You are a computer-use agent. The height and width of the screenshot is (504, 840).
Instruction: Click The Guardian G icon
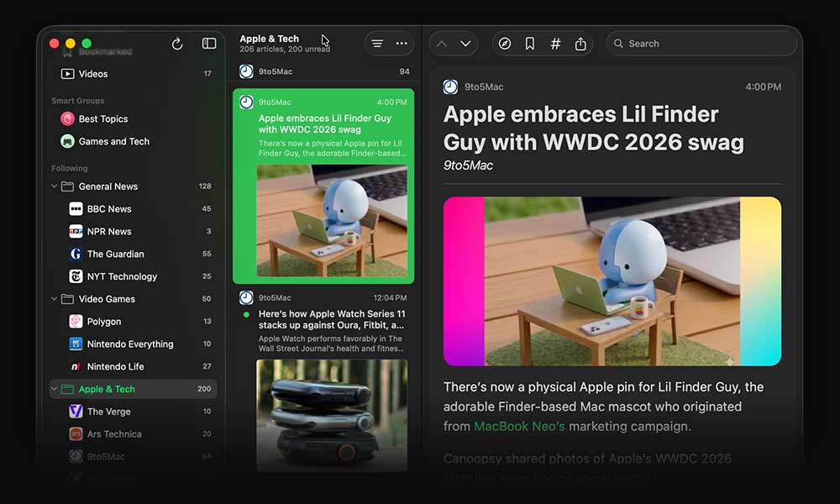point(76,254)
